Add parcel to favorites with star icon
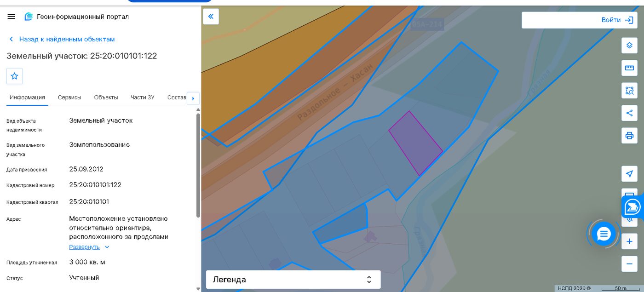Image resolution: width=644 pixels, height=292 pixels. tap(14, 76)
